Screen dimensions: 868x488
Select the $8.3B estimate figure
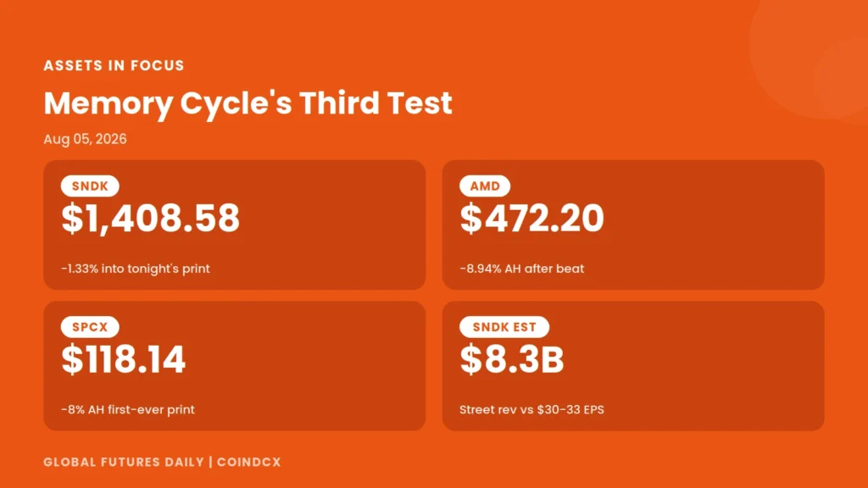[x=512, y=359]
